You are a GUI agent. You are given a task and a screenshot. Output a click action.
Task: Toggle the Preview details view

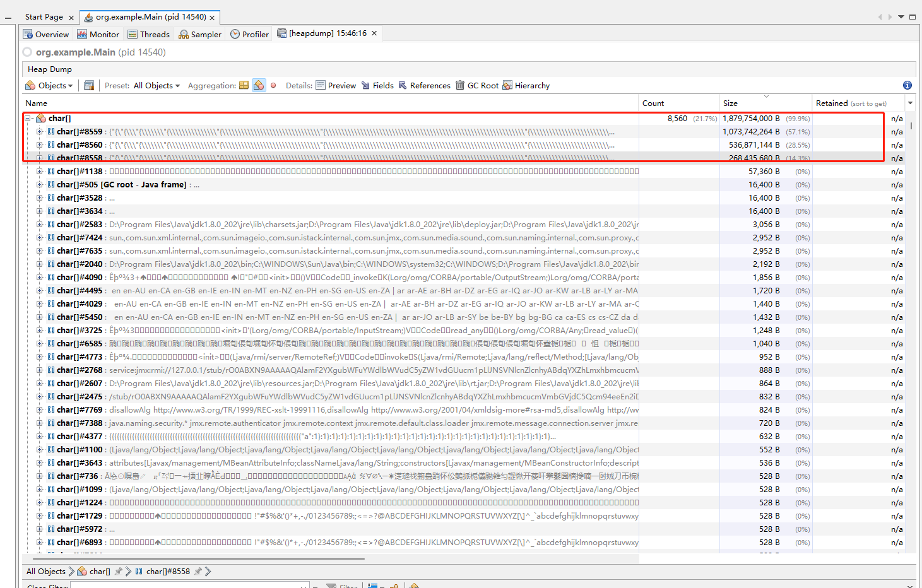tap(336, 86)
